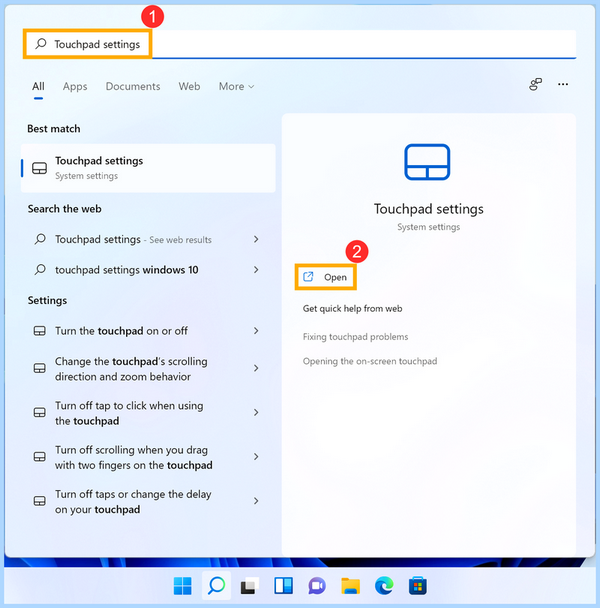Launch Microsoft Edge from taskbar
This screenshot has height=608, width=600.
tap(384, 586)
